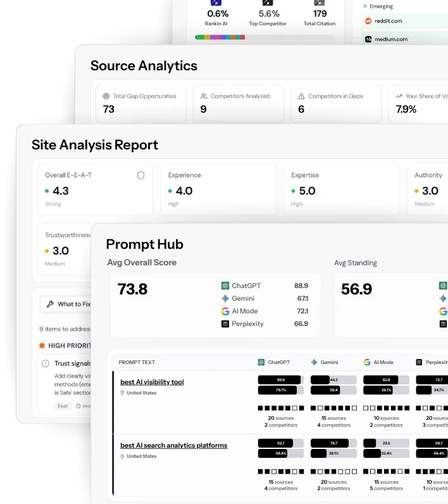Click the wrench icon in What to Fix tab
Viewport: 448px width, 504px height.
coord(50,304)
